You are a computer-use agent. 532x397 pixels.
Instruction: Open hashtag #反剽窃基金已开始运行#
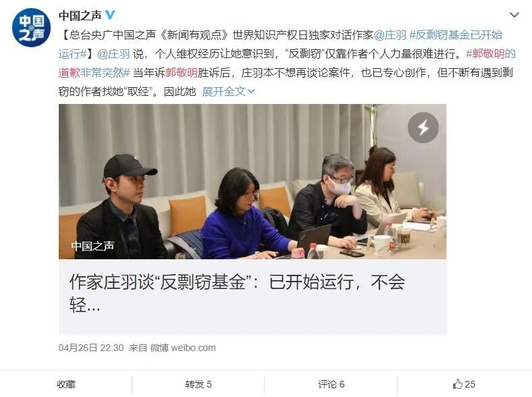tap(280, 44)
